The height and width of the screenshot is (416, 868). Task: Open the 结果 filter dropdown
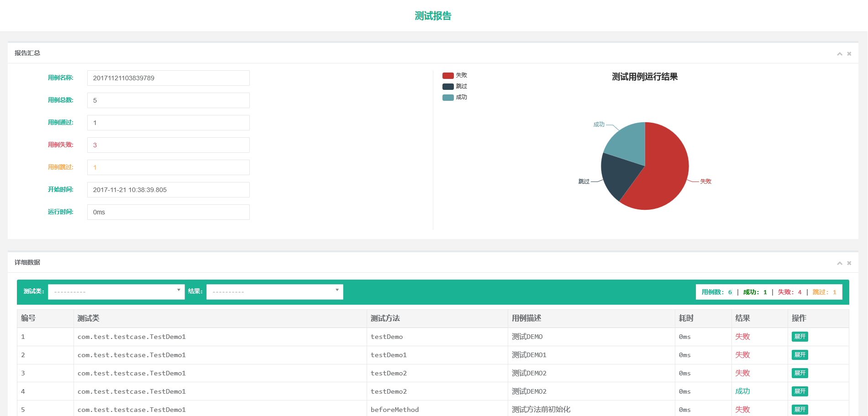pos(275,292)
